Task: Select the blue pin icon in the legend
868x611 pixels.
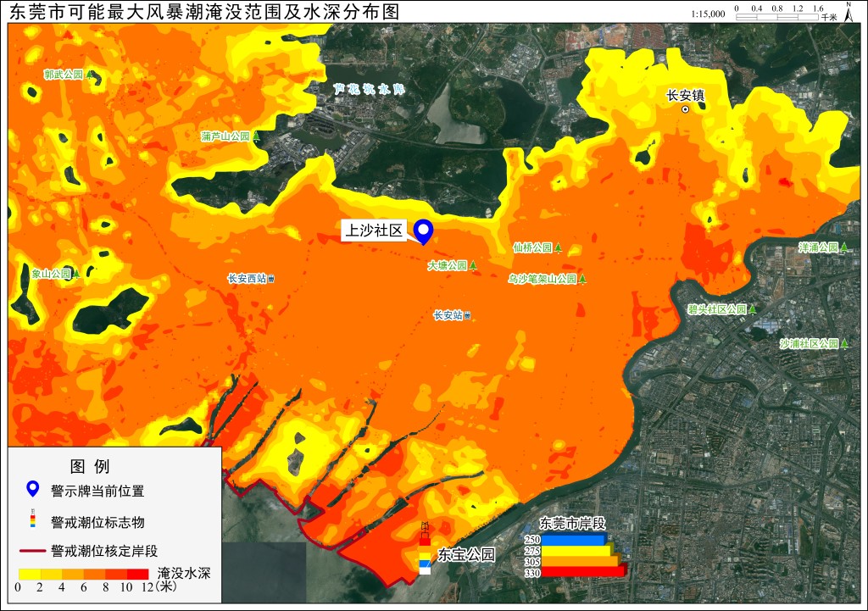Action: coord(33,489)
